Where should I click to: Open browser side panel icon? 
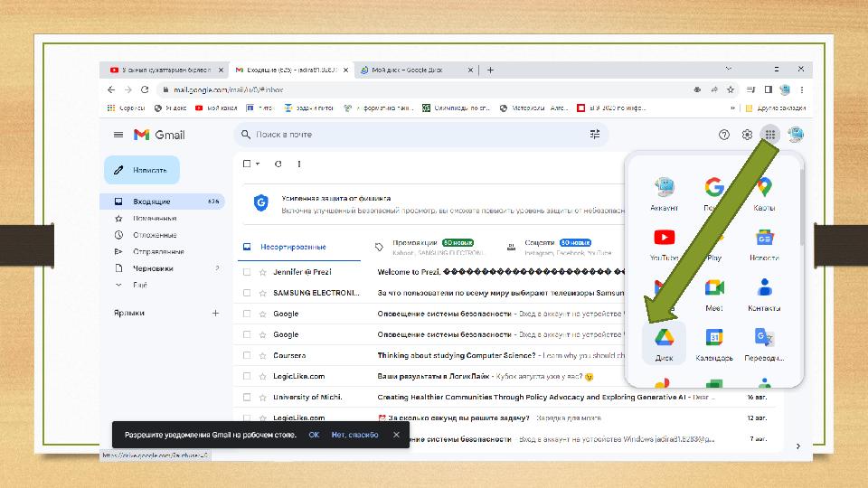(768, 89)
